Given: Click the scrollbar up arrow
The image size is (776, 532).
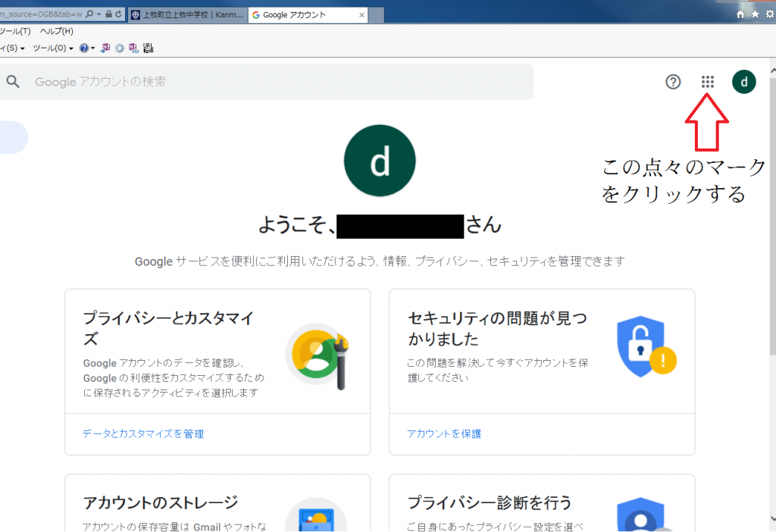Looking at the screenshot, I should tap(772, 70).
